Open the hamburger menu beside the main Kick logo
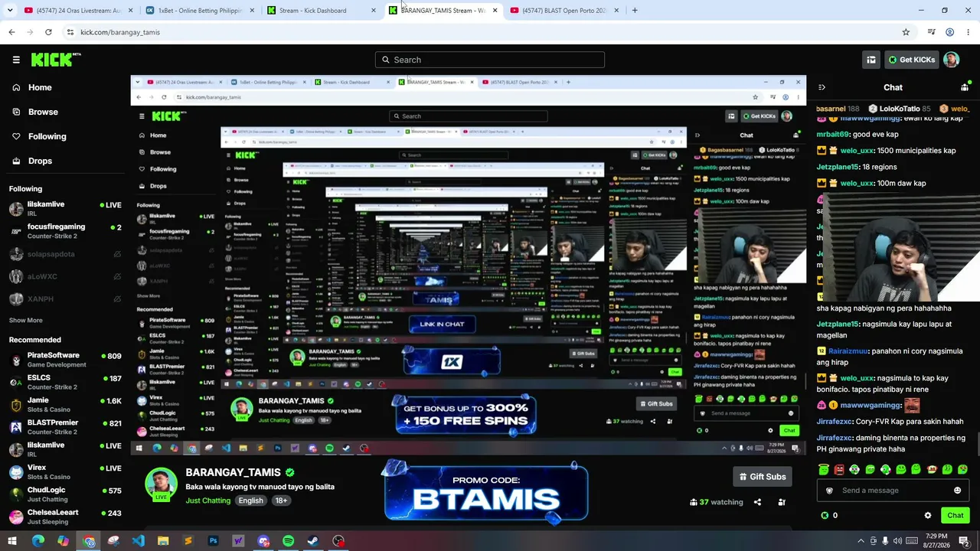 (16, 60)
